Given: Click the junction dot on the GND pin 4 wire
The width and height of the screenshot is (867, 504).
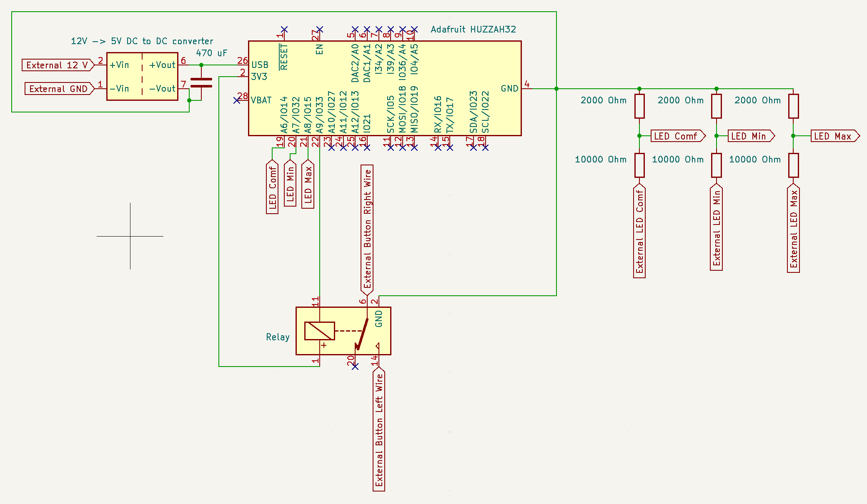Looking at the screenshot, I should coord(556,89).
